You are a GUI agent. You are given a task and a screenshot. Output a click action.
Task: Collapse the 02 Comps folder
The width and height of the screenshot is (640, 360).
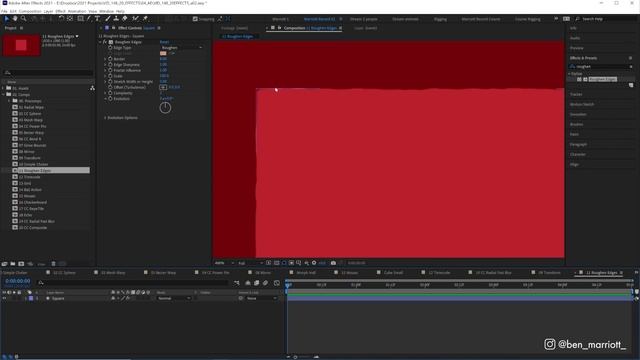[x=3, y=95]
